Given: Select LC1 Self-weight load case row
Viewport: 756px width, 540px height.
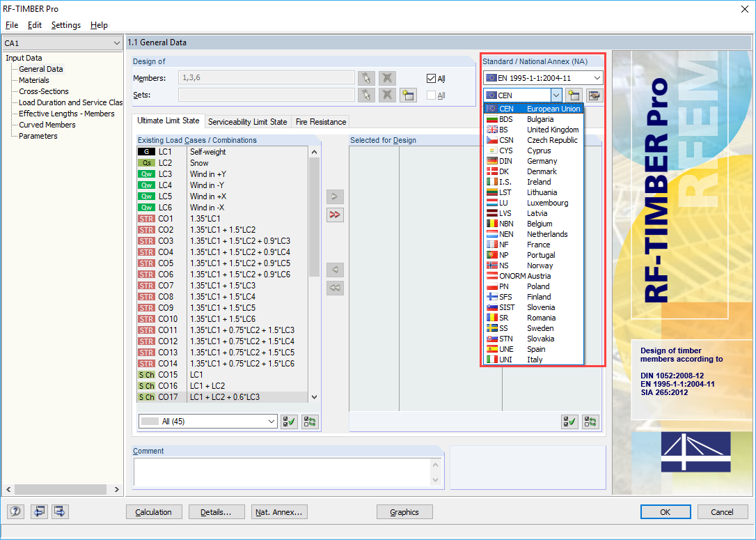Looking at the screenshot, I should (222, 151).
